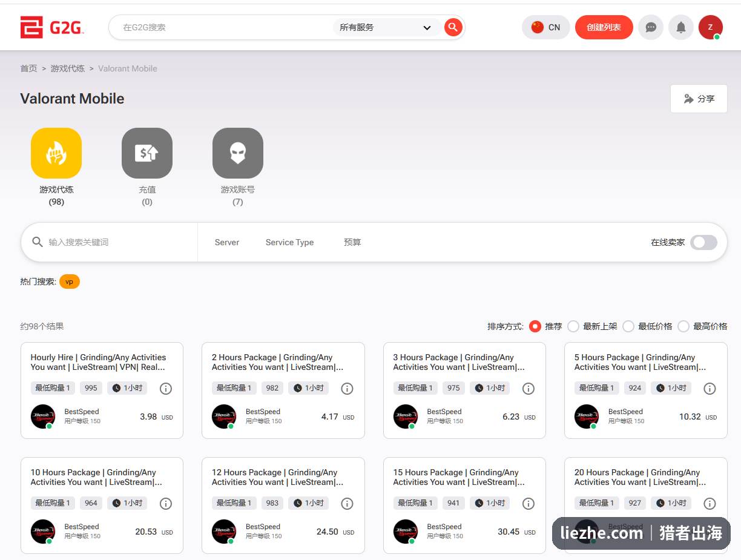Click the 分享 share button
Screen dimensions: 741x560
pyautogui.click(x=699, y=99)
